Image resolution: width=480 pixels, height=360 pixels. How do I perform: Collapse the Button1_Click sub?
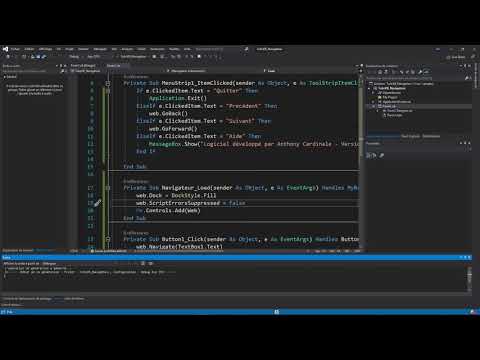point(108,239)
